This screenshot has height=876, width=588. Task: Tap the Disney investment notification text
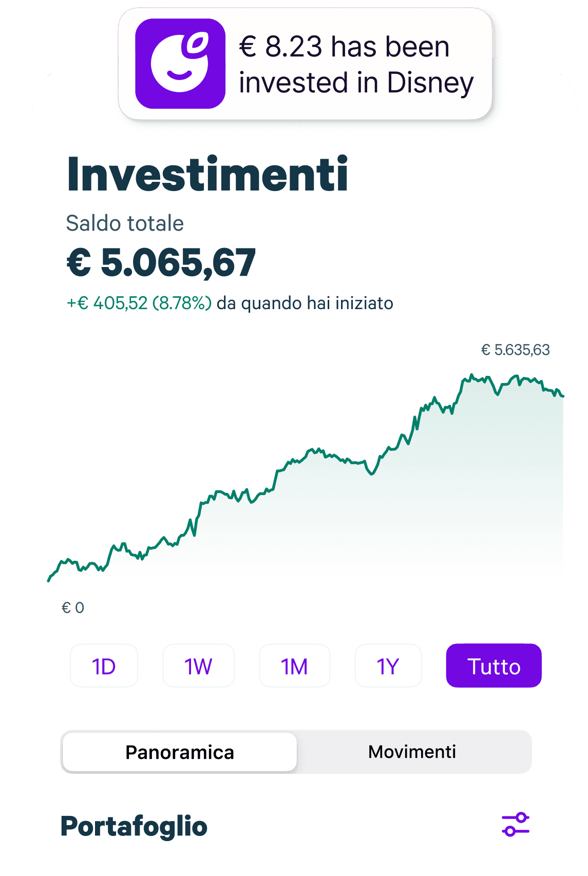coord(355,65)
